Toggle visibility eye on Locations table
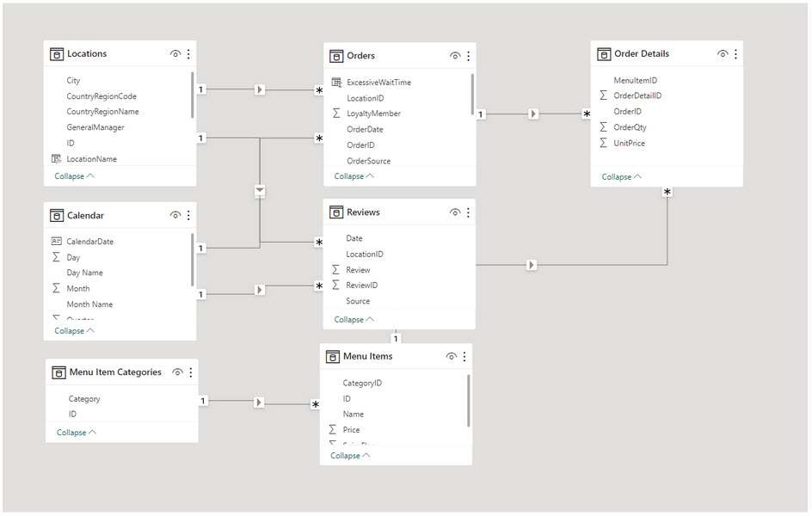Screen dimensions: 812x516 (x=175, y=54)
